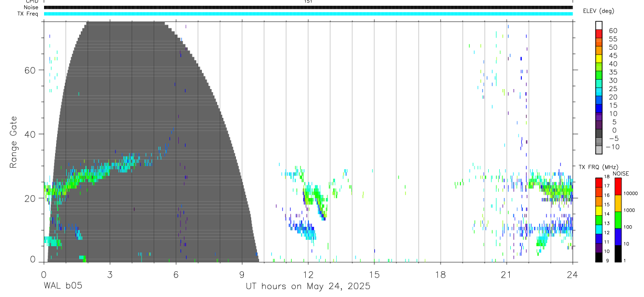Click white top segment of ELEV color bar
This screenshot has height=297, width=644.
pyautogui.click(x=599, y=26)
